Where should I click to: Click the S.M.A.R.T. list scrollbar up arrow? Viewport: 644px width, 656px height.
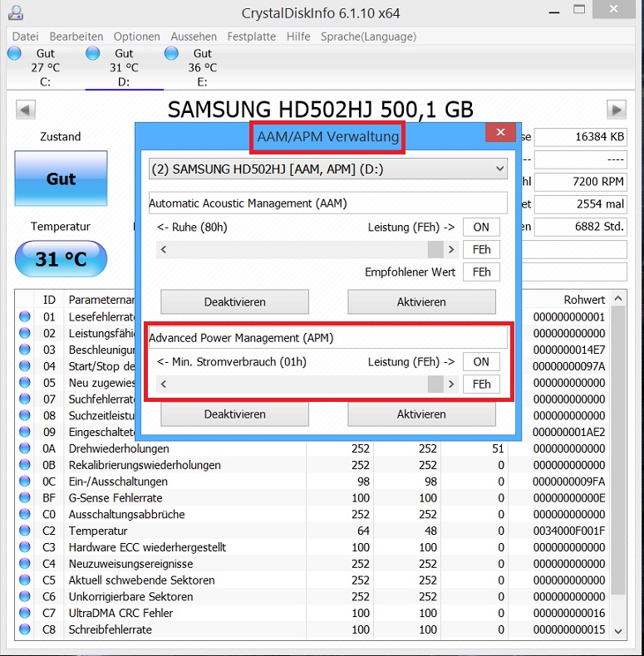point(618,299)
